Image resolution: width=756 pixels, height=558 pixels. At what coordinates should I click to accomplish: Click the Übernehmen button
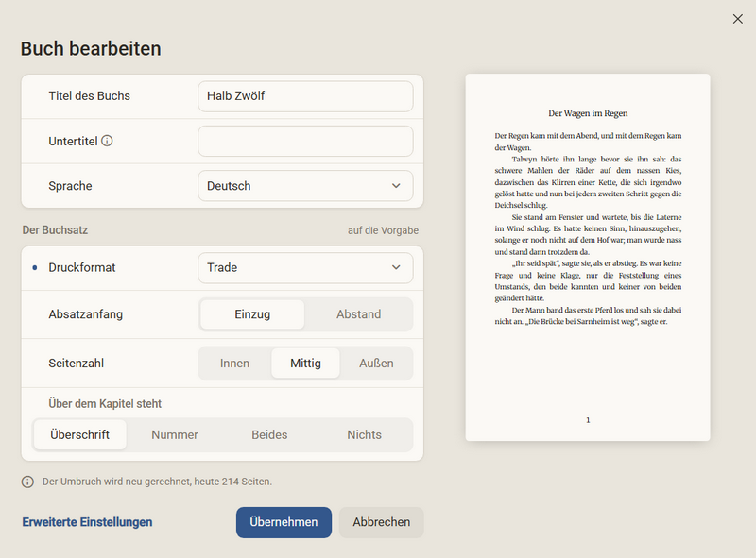pos(283,522)
